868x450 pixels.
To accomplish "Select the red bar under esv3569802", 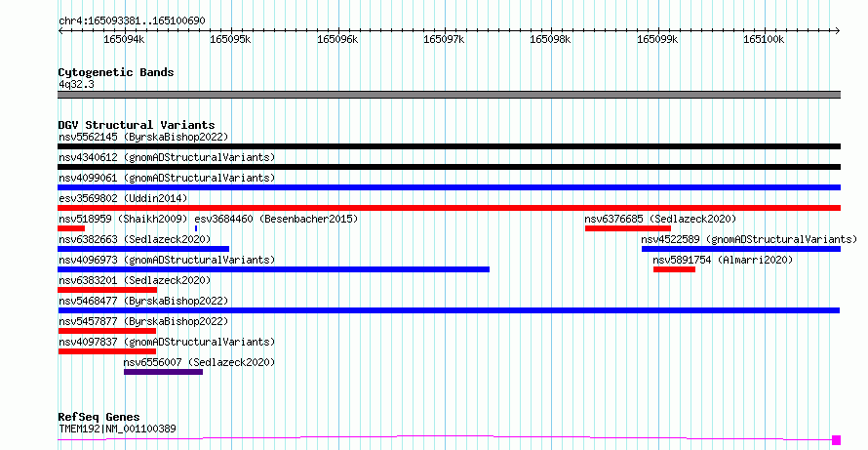I will 449,208.
